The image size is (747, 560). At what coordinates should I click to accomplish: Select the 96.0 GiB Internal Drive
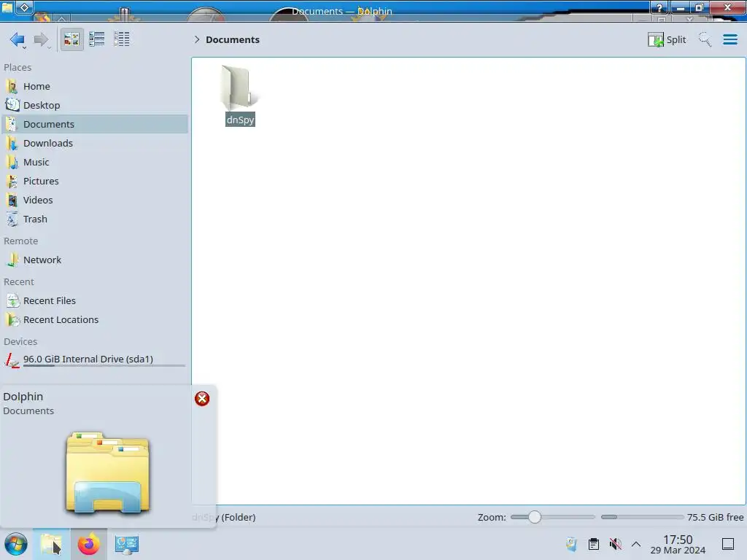tap(96, 360)
